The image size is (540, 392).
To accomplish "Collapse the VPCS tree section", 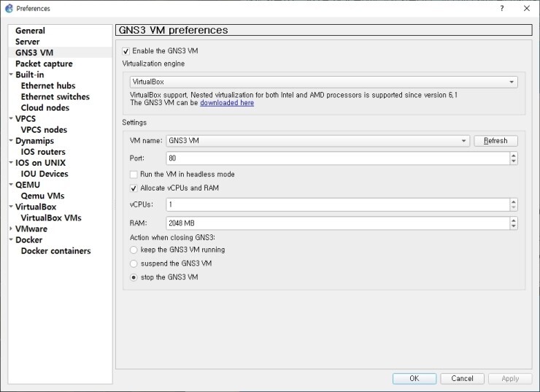I will click(x=11, y=118).
